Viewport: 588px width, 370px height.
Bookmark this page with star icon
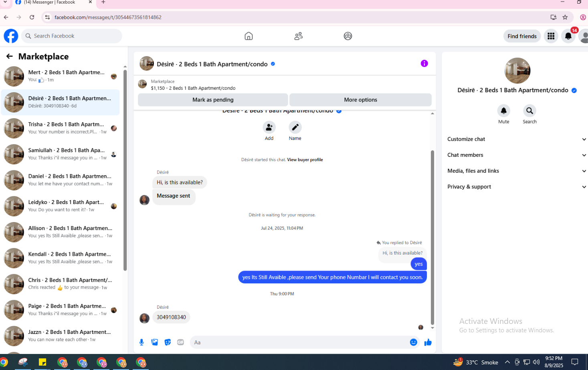pos(565,17)
